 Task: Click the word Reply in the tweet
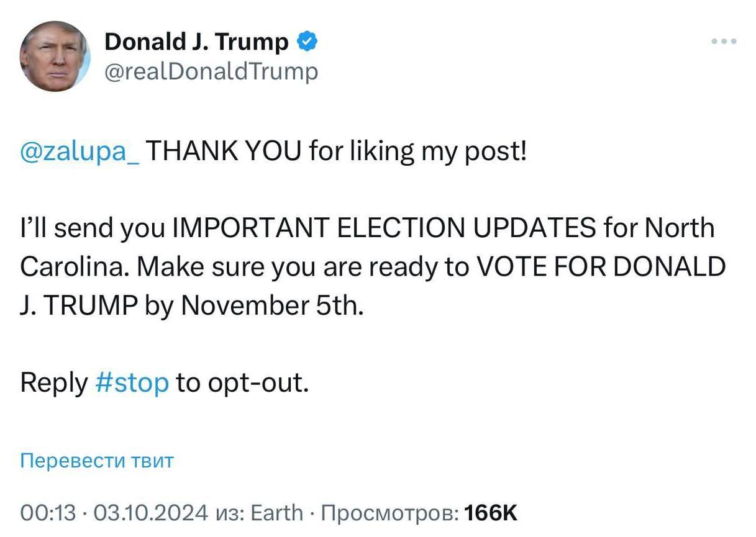(x=53, y=382)
